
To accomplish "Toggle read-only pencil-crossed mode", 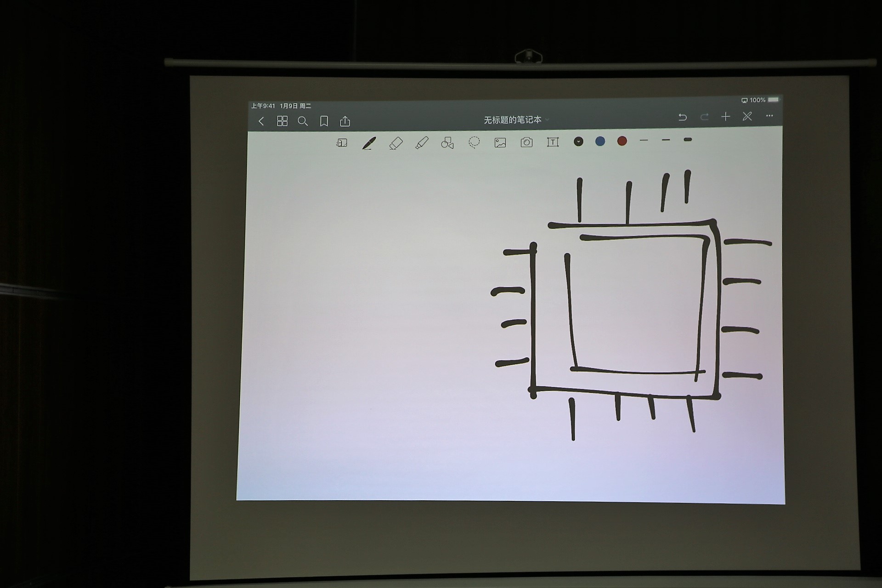I will pyautogui.click(x=747, y=116).
